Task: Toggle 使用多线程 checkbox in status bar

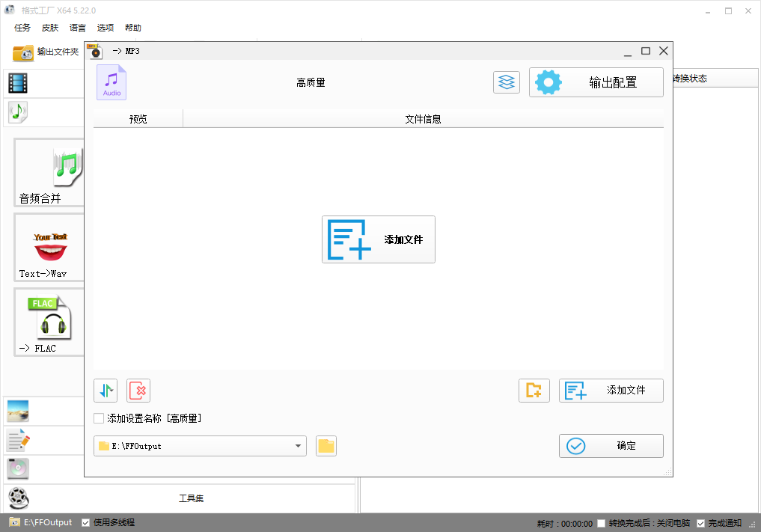Action: point(86,523)
